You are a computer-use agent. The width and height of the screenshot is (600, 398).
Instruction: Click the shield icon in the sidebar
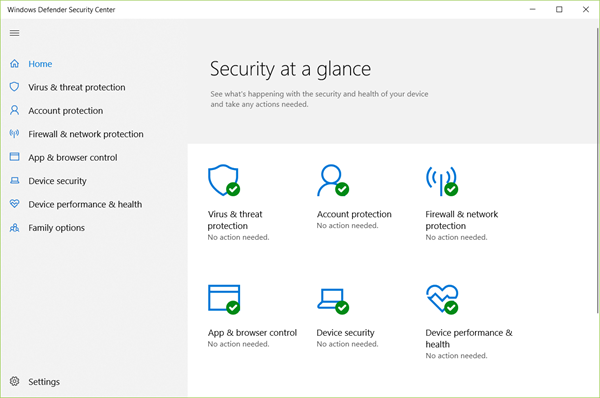tap(15, 87)
